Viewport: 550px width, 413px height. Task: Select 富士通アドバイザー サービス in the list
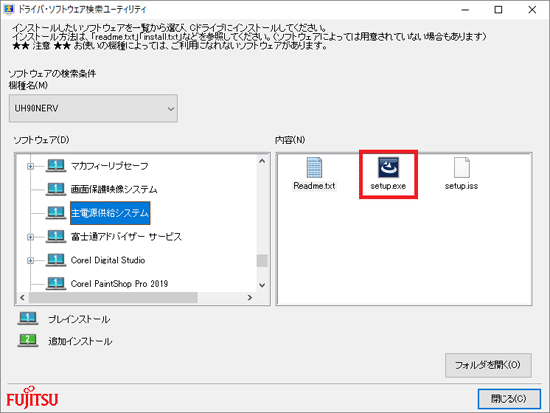126,237
